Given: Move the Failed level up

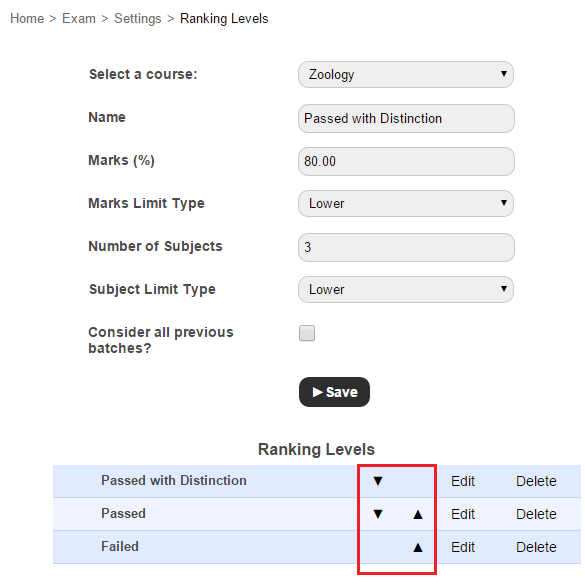Looking at the screenshot, I should point(418,548).
